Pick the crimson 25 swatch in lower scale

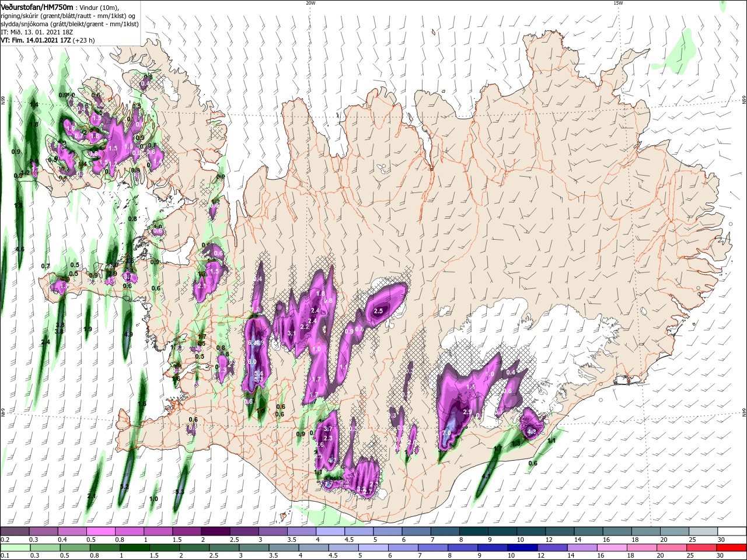701,548
